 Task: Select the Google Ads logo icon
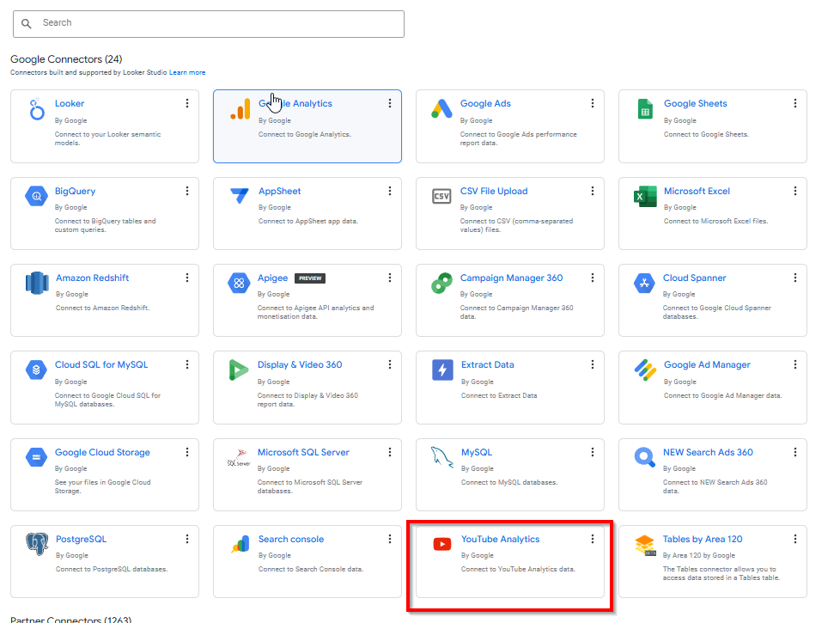pos(441,109)
